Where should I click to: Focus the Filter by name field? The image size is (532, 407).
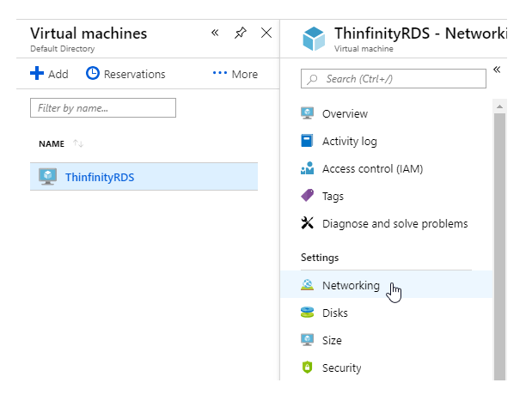pos(103,108)
